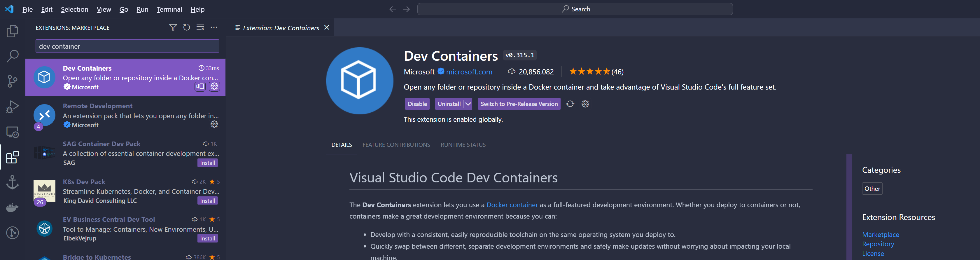Open the Source Control view
The image size is (980, 260).
tap(13, 81)
